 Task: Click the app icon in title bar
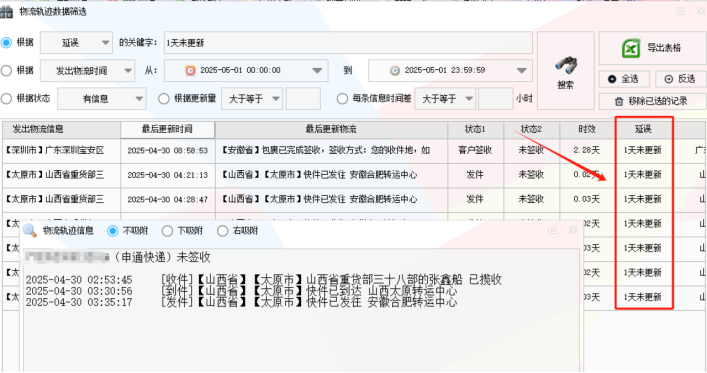click(6, 11)
